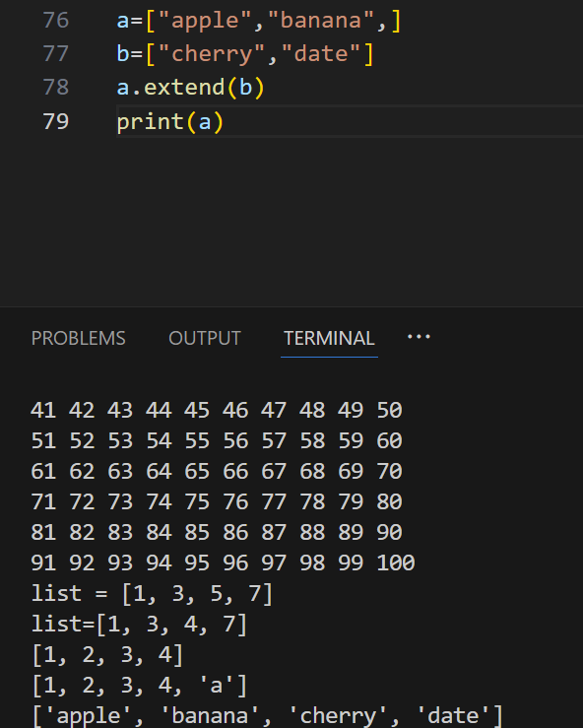Image resolution: width=583 pixels, height=728 pixels.
Task: Place cursor in the "banana" string on line 76
Action: [x=321, y=21]
